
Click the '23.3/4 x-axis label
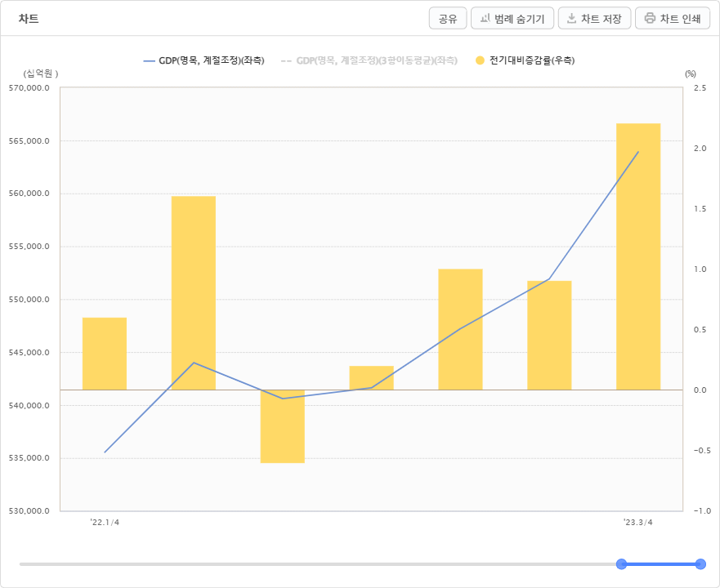click(637, 523)
